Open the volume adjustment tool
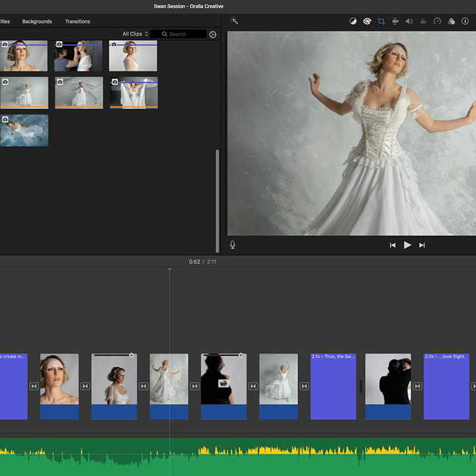476x476 pixels. [x=409, y=21]
